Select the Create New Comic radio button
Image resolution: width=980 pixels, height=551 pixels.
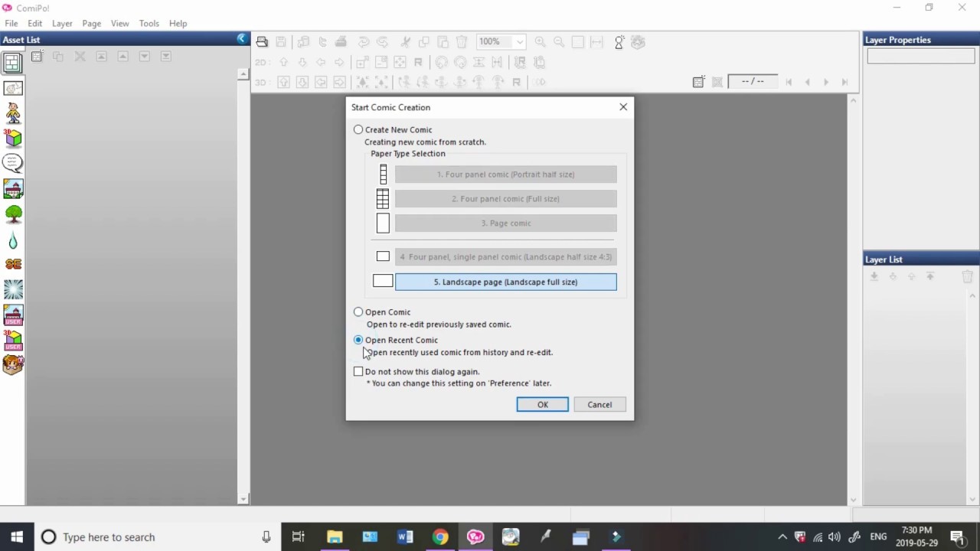click(358, 129)
